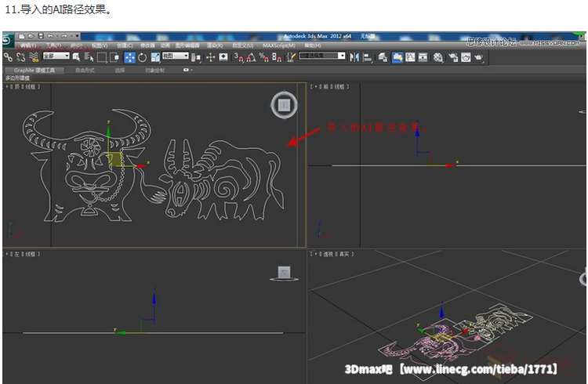Toggle the Keyboard Shortcut Override button
588x384 pixels.
tap(223, 57)
